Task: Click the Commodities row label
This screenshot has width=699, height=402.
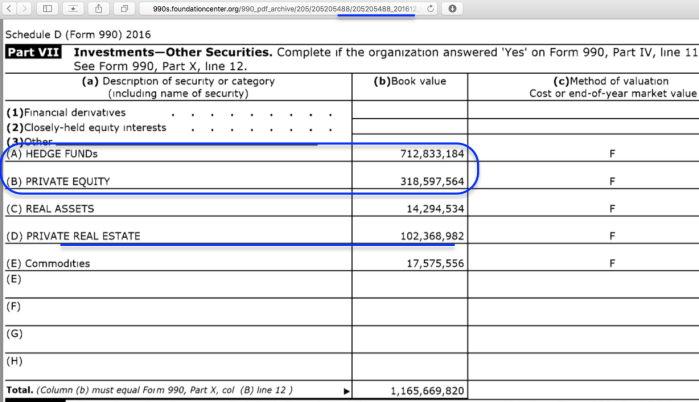Action: click(x=48, y=263)
